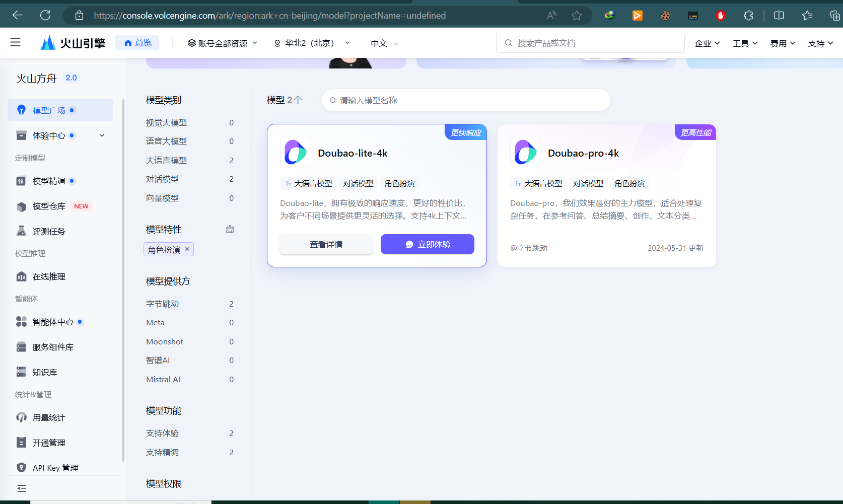Open the 企业 top menu

(x=707, y=43)
